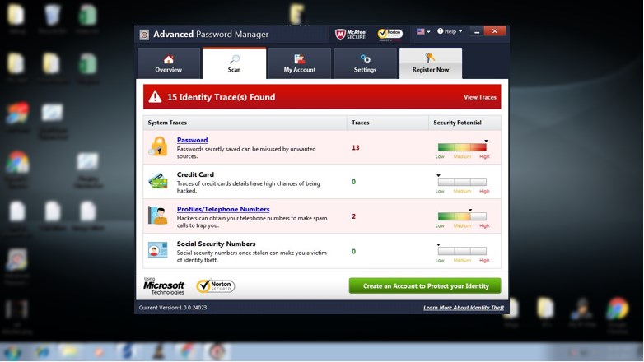Click the Norton Secured badge in footer
This screenshot has height=362, width=644.
coord(215,285)
